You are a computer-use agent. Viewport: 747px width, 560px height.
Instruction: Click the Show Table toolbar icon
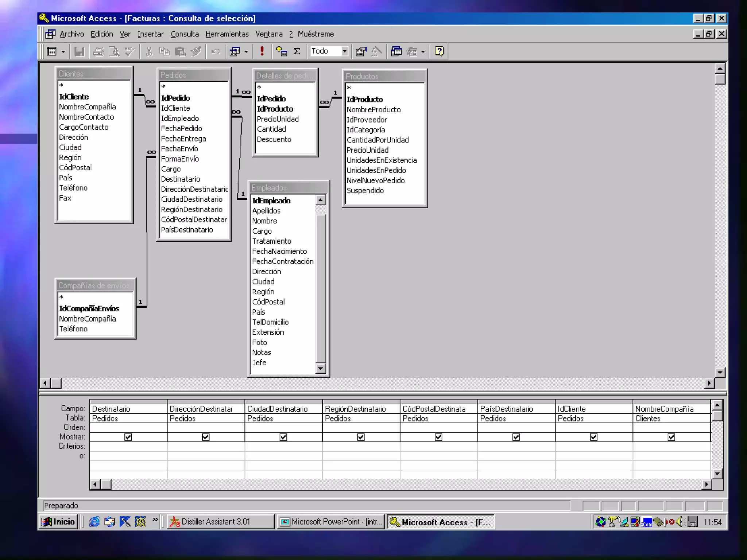pos(281,51)
